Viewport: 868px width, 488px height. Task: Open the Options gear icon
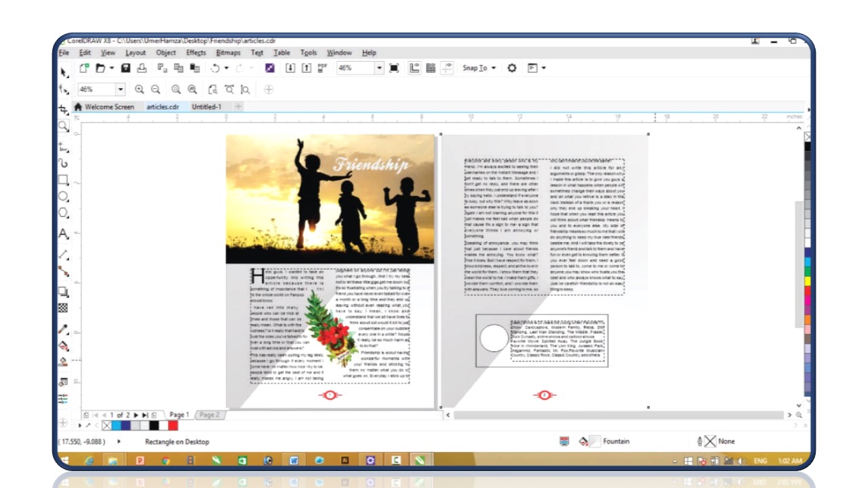coord(512,68)
